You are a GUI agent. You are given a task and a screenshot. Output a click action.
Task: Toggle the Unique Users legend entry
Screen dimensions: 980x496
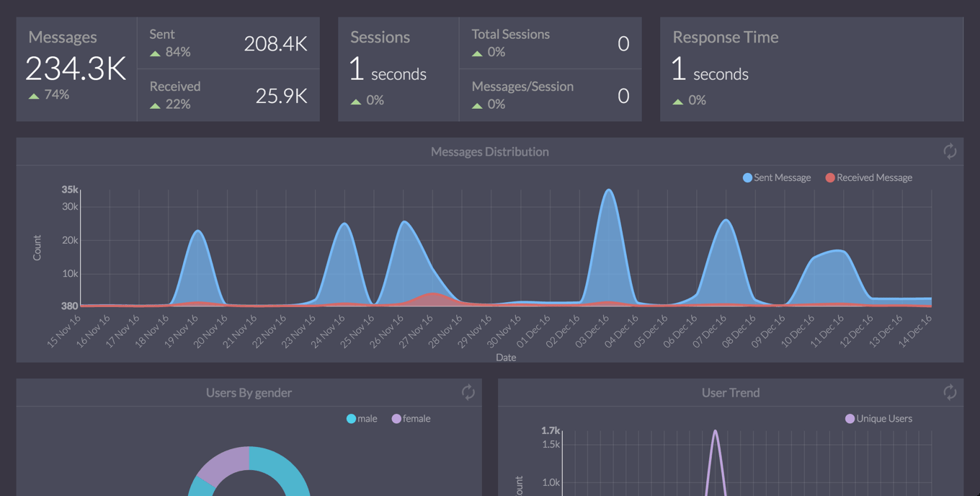click(x=878, y=418)
